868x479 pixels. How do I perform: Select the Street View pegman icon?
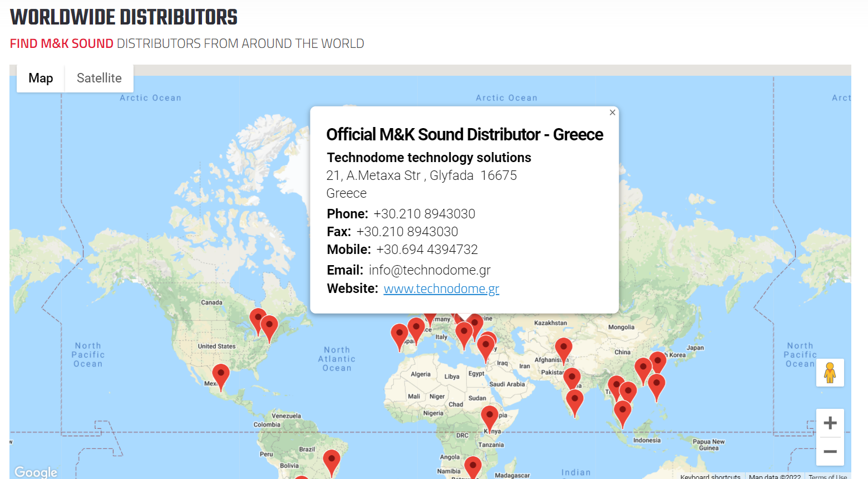[x=830, y=373]
